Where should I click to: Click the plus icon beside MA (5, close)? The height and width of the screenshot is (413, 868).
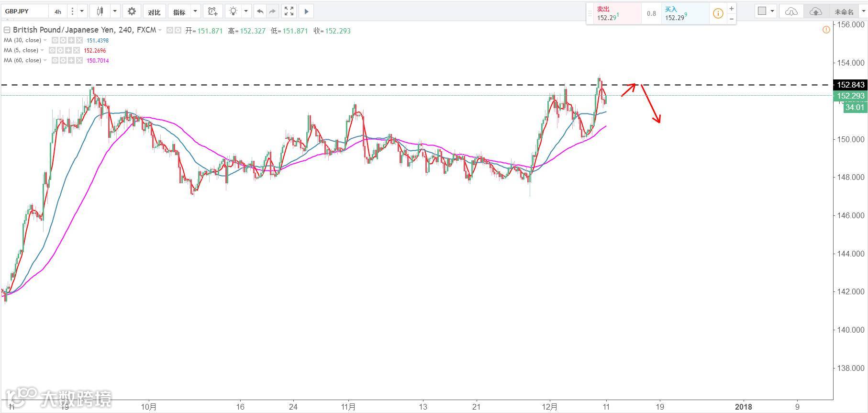(x=68, y=51)
